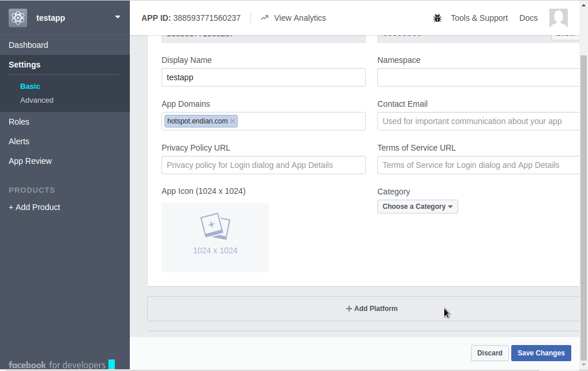Click + Add Product link
This screenshot has height=371, width=588.
(35, 207)
